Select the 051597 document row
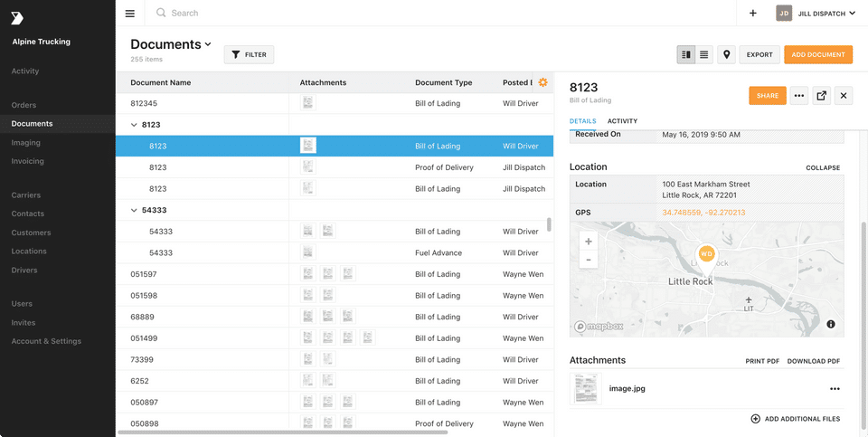This screenshot has width=868, height=437. (x=335, y=274)
